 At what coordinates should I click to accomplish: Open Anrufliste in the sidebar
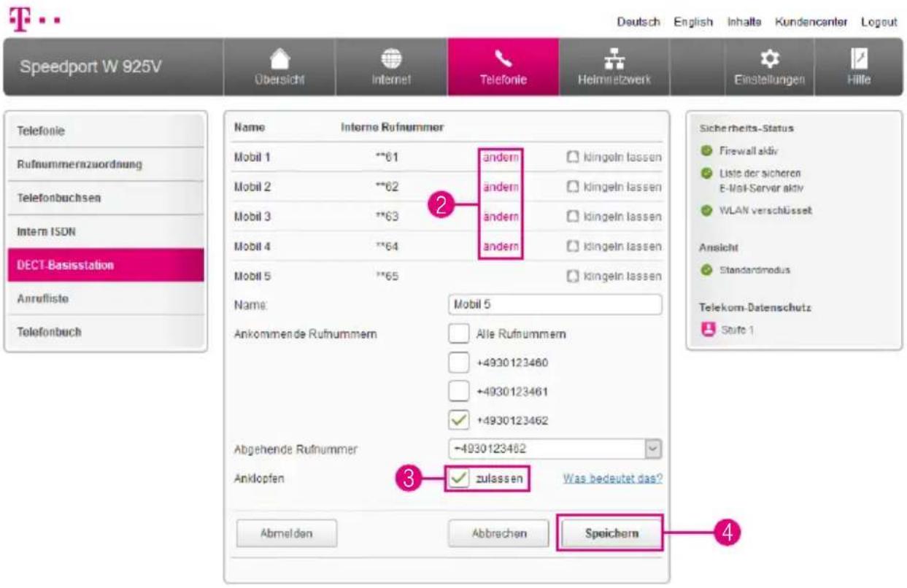point(106,298)
